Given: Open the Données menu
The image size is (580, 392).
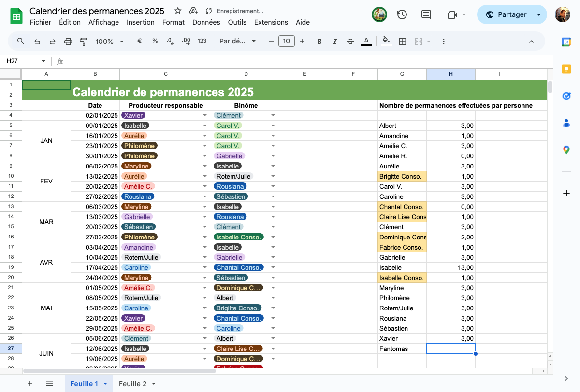Looking at the screenshot, I should pos(206,22).
